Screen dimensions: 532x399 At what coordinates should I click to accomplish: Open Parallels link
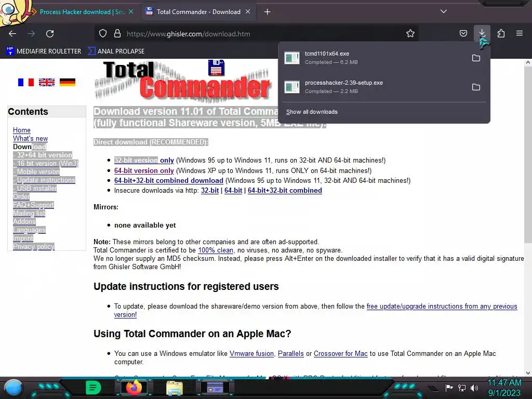coord(291,353)
